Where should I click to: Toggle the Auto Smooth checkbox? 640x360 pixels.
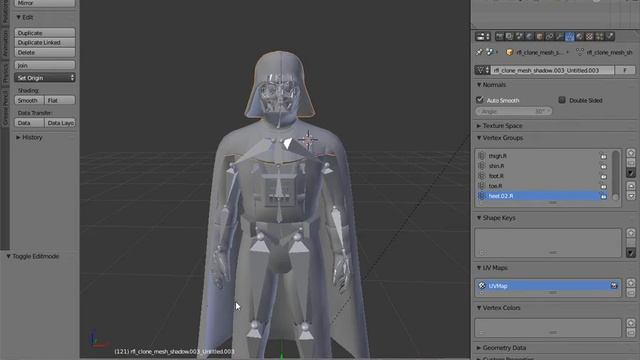tap(480, 100)
